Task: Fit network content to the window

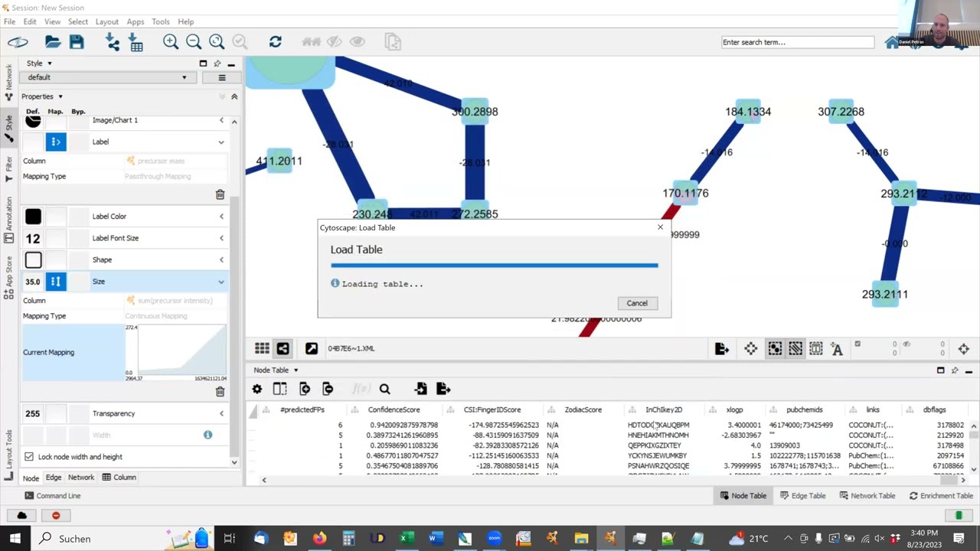Action: pos(217,42)
